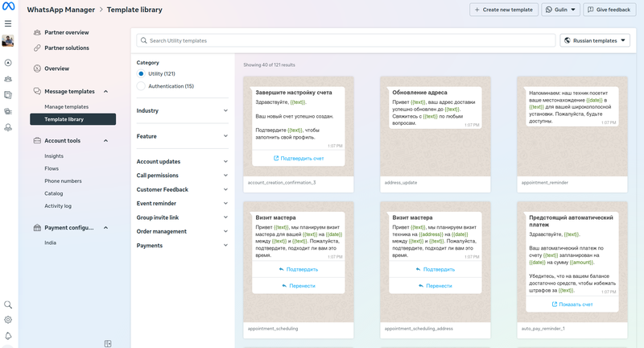The height and width of the screenshot is (348, 644).
Task: Expand the Account updates filter
Action: point(183,161)
